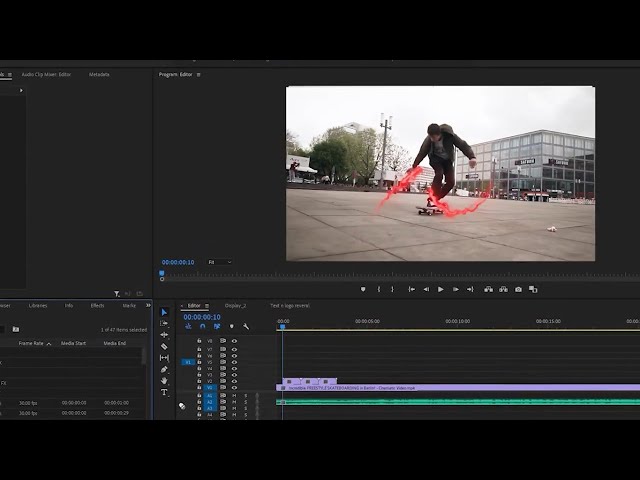Open the Program Editor panel menu
Screen dimensions: 640x480
199,75
